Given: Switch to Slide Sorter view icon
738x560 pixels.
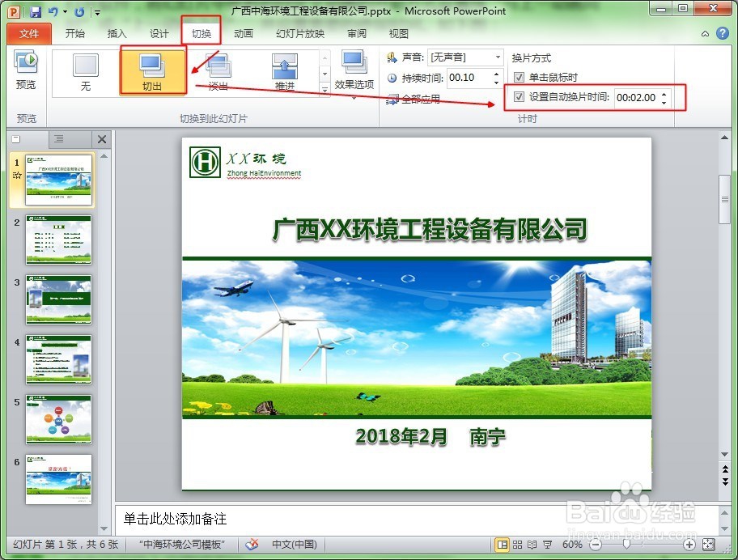Looking at the screenshot, I should coord(516,544).
